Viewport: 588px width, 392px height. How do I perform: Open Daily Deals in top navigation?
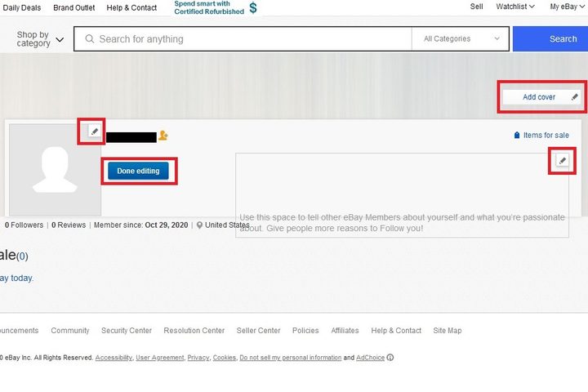pos(21,7)
